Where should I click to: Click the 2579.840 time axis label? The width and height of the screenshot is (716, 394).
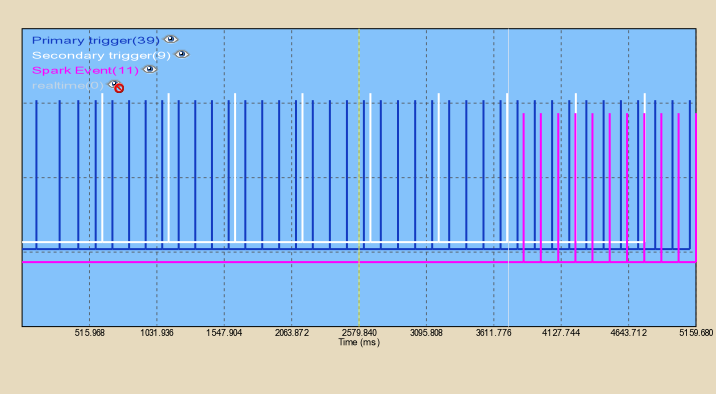tap(359, 333)
